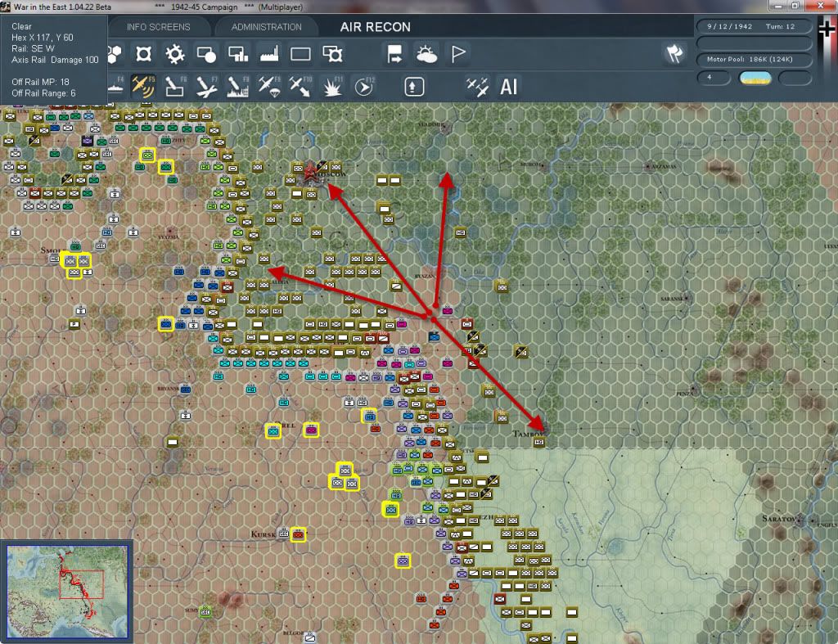Toggle the unit counter icon in top toolbar

(143, 54)
